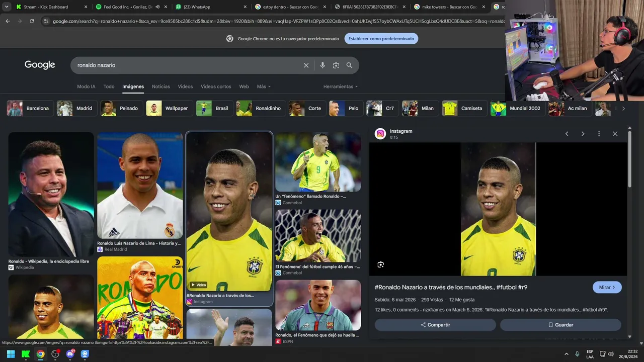
Task: Open the Web results tab
Action: (x=244, y=86)
